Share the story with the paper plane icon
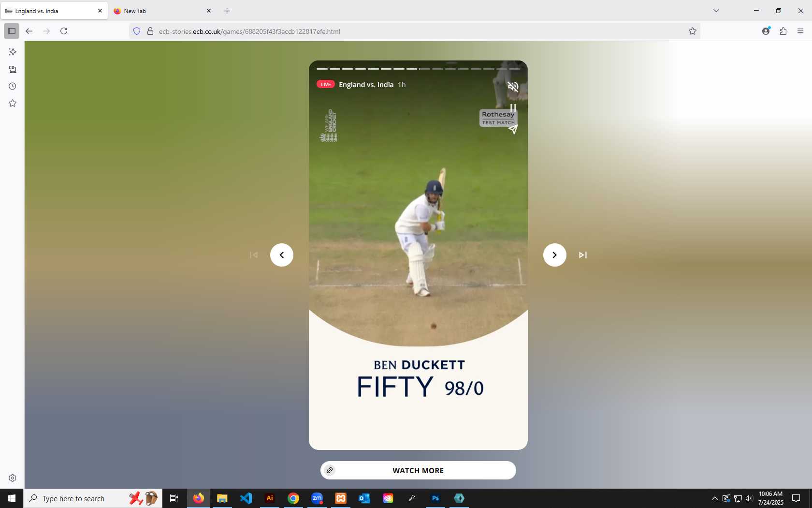The height and width of the screenshot is (508, 812). [513, 129]
